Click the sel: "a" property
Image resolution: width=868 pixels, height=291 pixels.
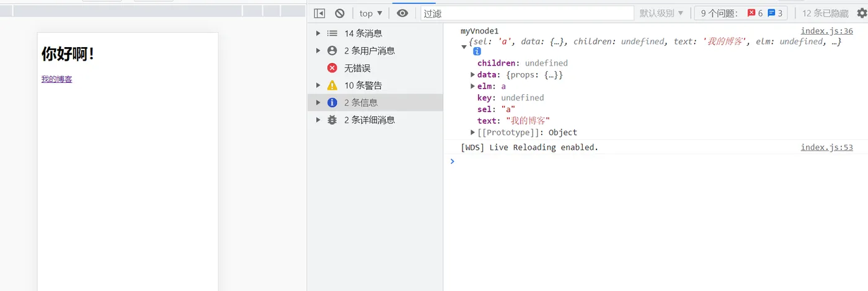tap(496, 110)
